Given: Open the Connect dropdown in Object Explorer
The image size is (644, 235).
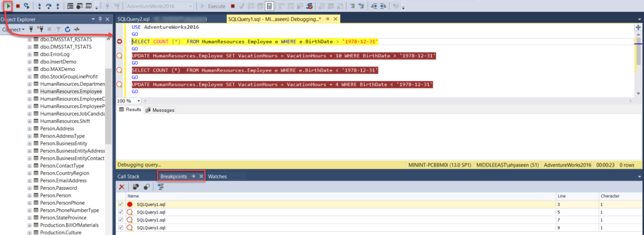Looking at the screenshot, I should coord(14,30).
